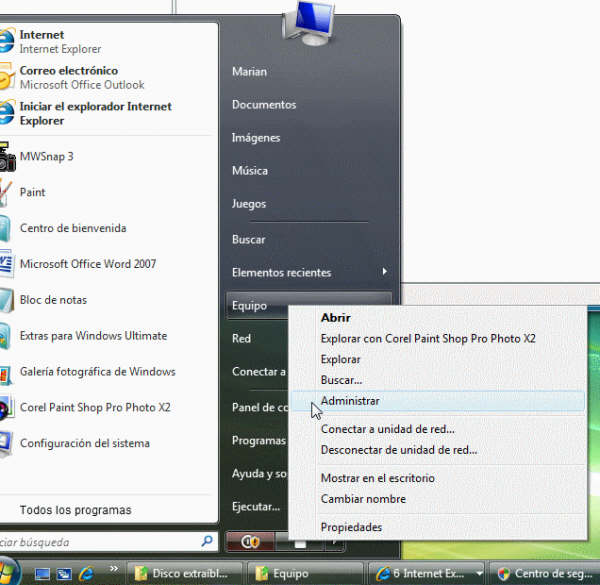This screenshot has height=585, width=600.
Task: Open Propiedades from the context menu
Action: click(x=438, y=527)
